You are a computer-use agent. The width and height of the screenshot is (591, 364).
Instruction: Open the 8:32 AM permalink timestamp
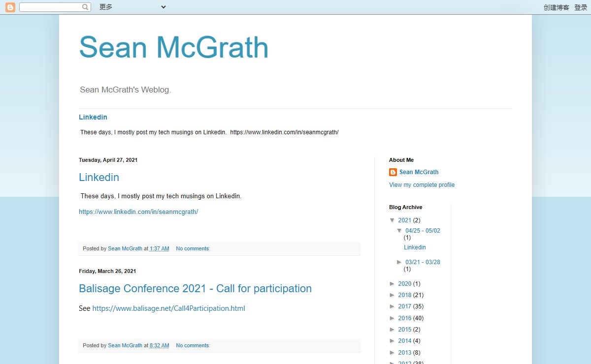(x=160, y=346)
